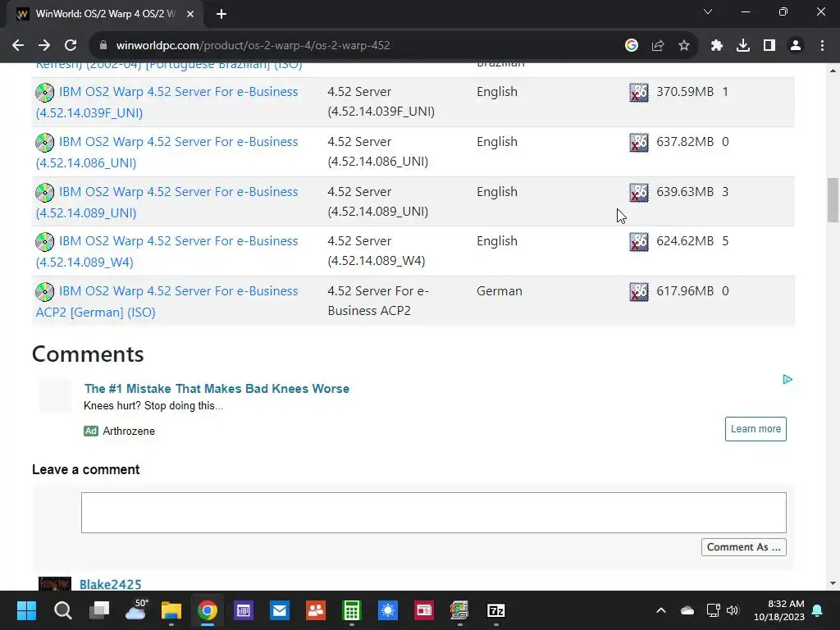Click the Arthrozene advertiser name
The image size is (840, 630).
(129, 431)
